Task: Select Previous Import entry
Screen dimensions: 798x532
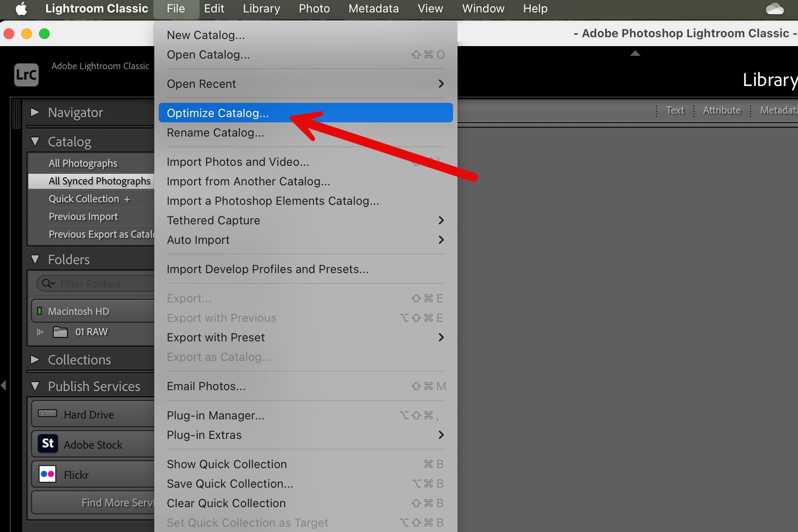Action: [x=91, y=216]
